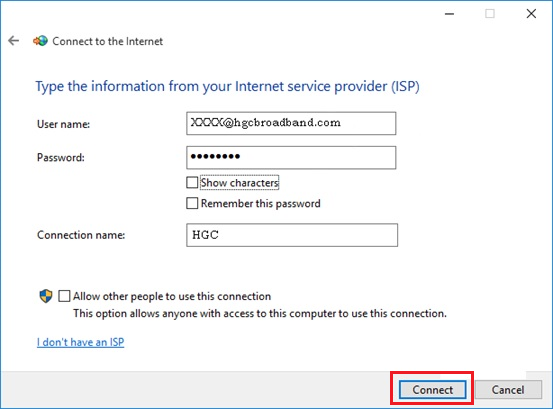Focus the User name input field
This screenshot has height=409, width=553.
click(x=291, y=123)
